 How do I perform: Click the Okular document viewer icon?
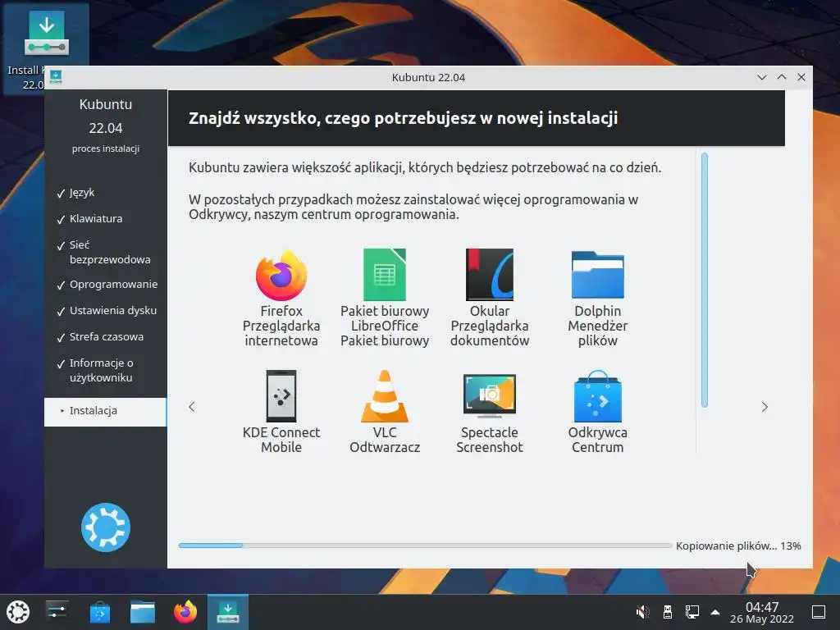tap(490, 275)
